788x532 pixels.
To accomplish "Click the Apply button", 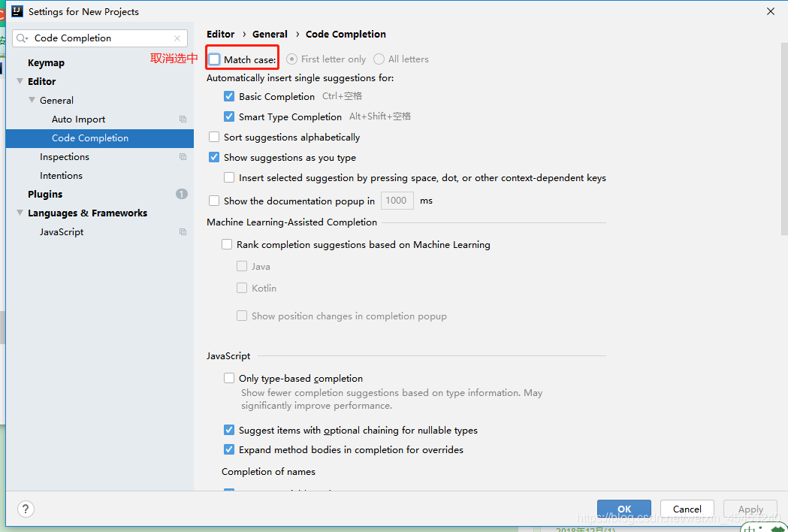I will coord(750,509).
